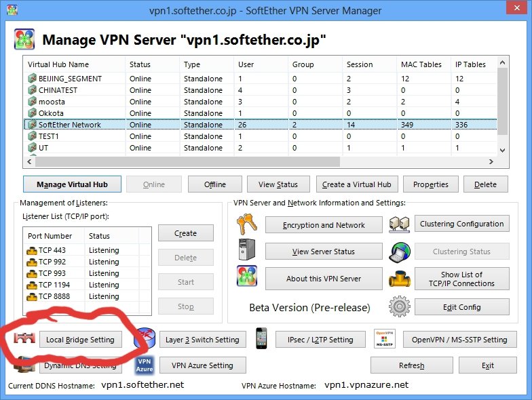
Task: Open Clustering Configuration
Action: (x=461, y=224)
